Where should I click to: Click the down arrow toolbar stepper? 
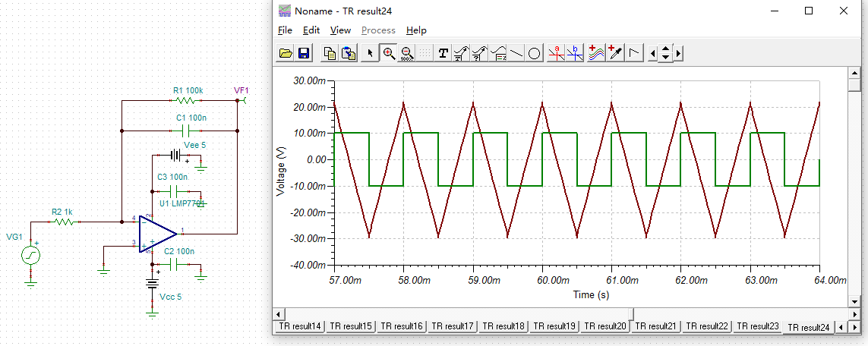tap(665, 58)
